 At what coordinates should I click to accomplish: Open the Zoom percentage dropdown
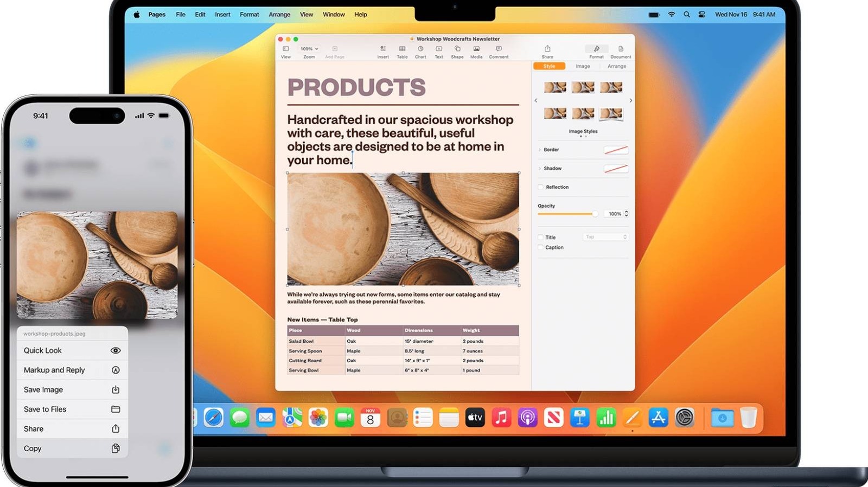tap(309, 49)
